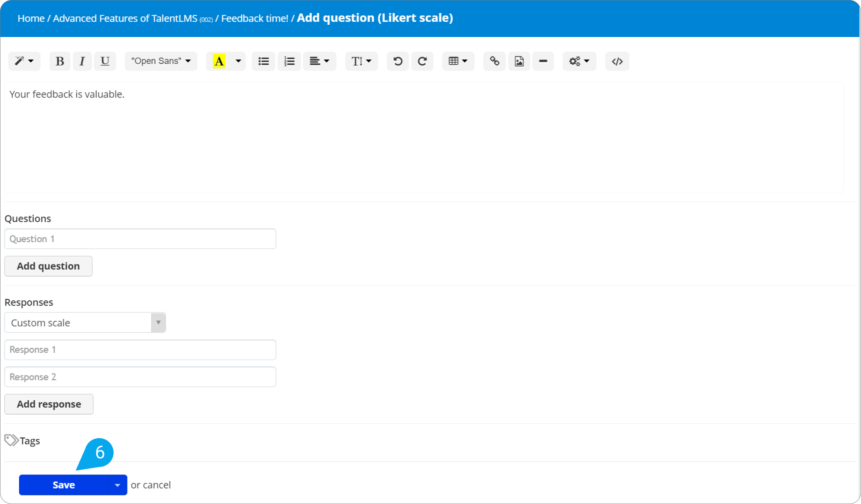
Task: Apply the yellow highlight text color
Action: point(219,61)
